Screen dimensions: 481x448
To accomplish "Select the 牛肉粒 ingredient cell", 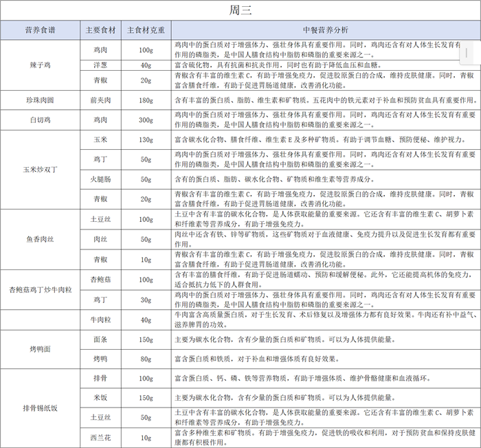I will click(100, 320).
